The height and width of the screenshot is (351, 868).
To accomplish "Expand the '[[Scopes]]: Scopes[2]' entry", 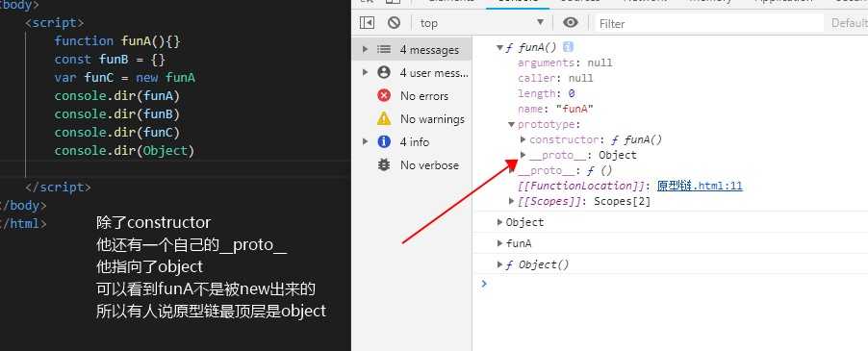I will point(512,201).
